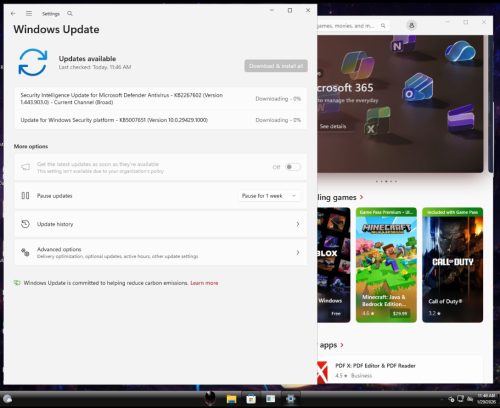Switch to Microsoft Store on the taskbar

click(x=251, y=399)
